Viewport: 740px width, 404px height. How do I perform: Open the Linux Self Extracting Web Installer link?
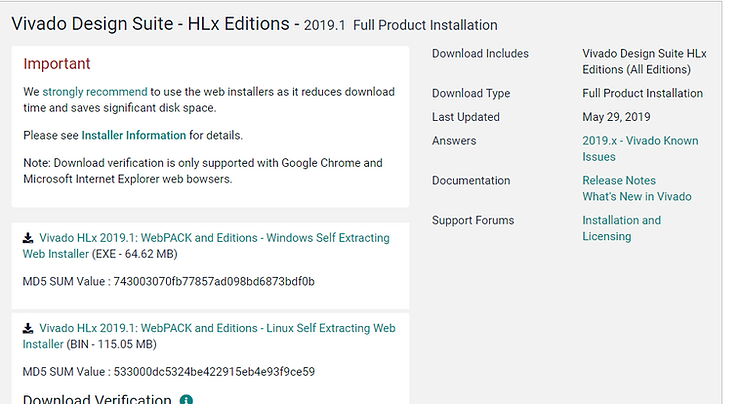[x=209, y=336]
